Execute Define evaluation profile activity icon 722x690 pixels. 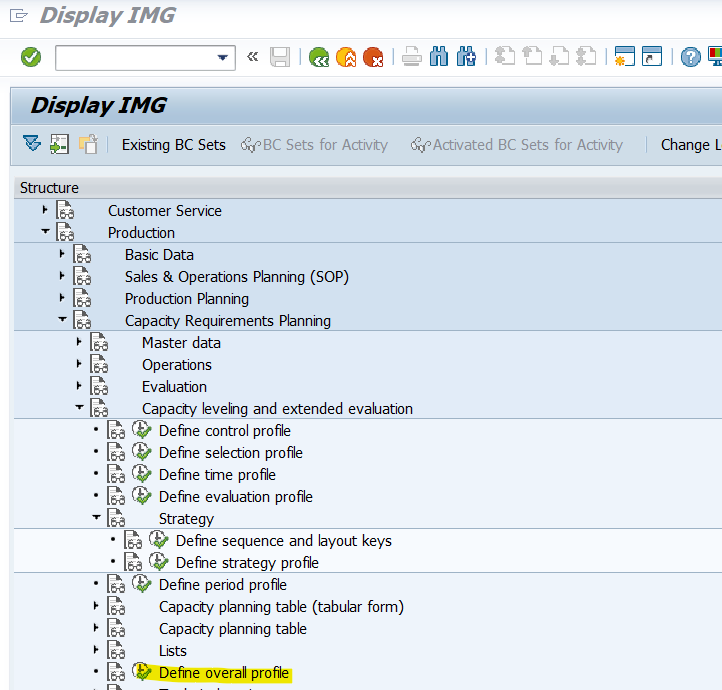[142, 496]
